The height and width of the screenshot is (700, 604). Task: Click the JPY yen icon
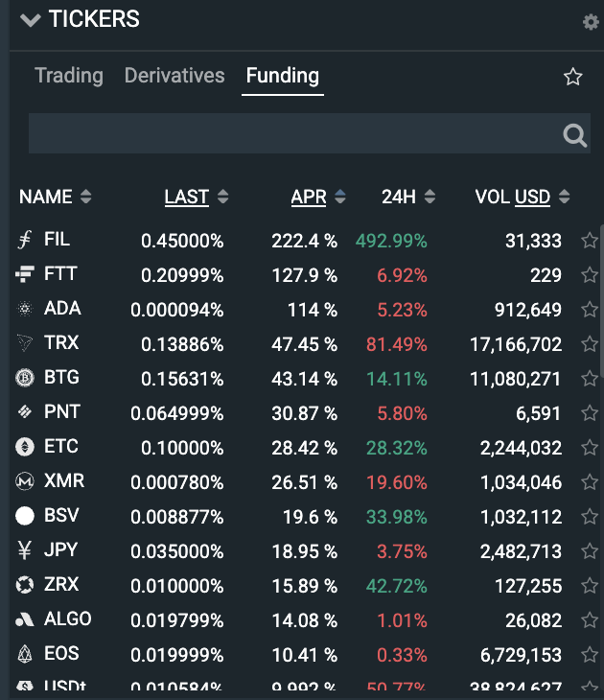25,550
